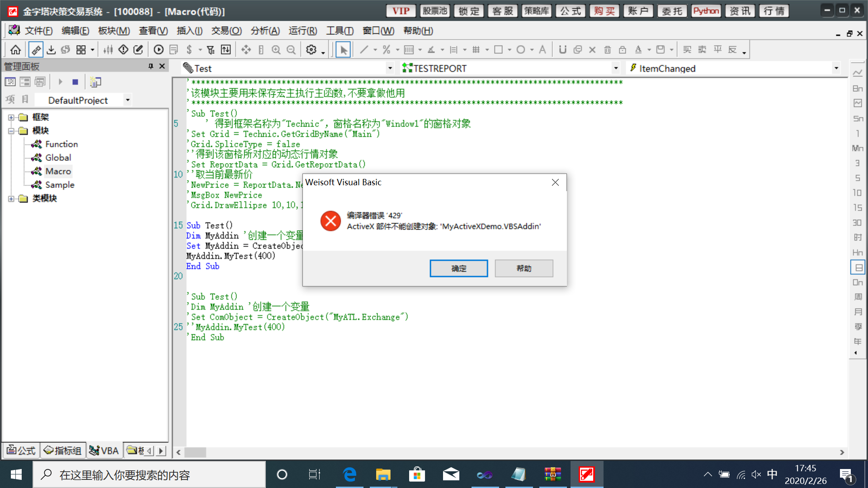Click horizontal scrollbar thumb in code editor
Viewport: 868px width, 488px height.
pyautogui.click(x=195, y=452)
